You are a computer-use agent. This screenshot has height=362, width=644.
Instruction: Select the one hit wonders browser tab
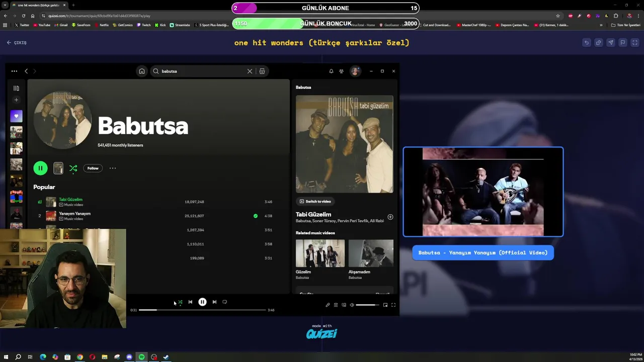click(39, 5)
